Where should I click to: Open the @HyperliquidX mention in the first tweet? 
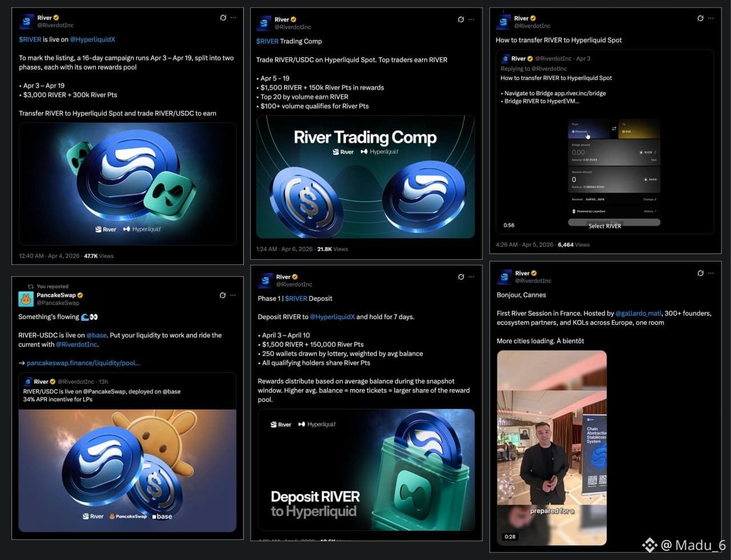coord(93,39)
